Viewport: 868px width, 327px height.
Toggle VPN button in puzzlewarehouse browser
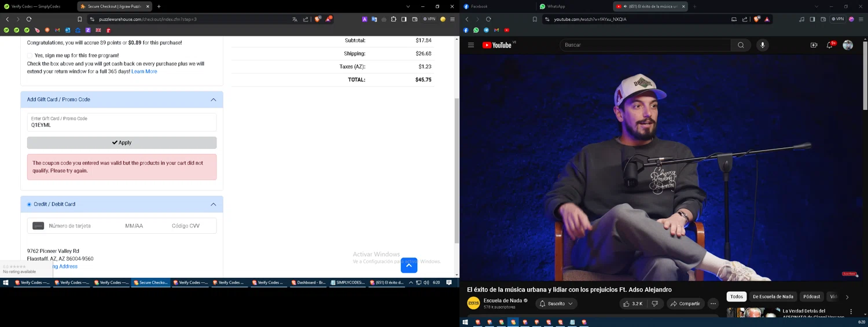tap(429, 19)
